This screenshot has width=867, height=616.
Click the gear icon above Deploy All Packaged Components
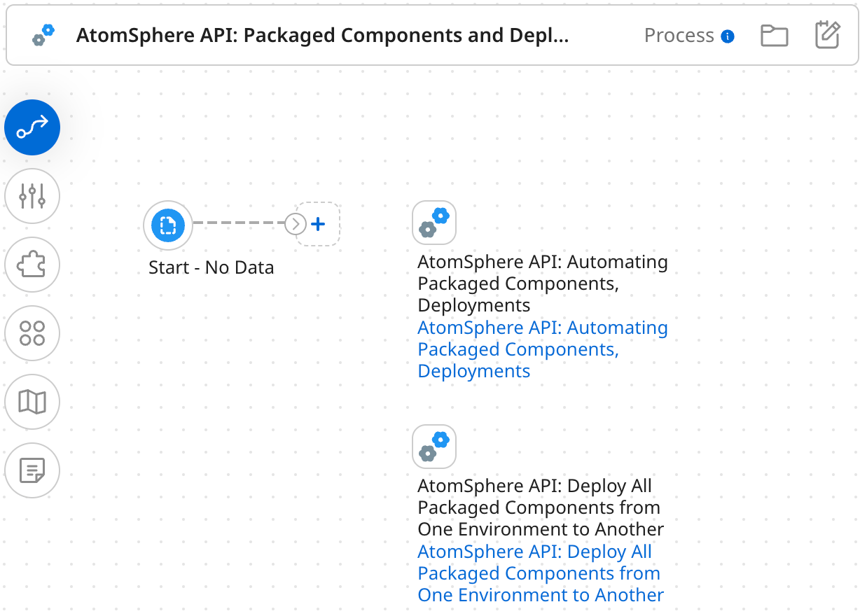434,447
